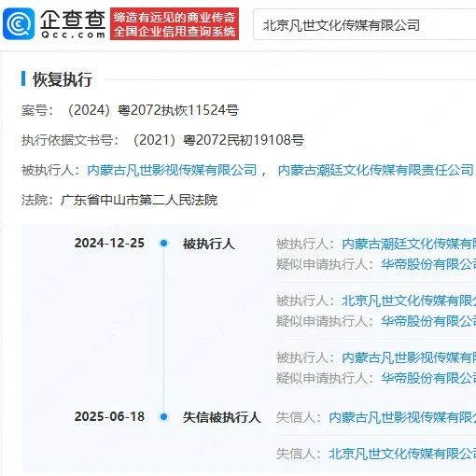Click the 被执行人 timeline event title
The height and width of the screenshot is (476, 476).
(209, 244)
